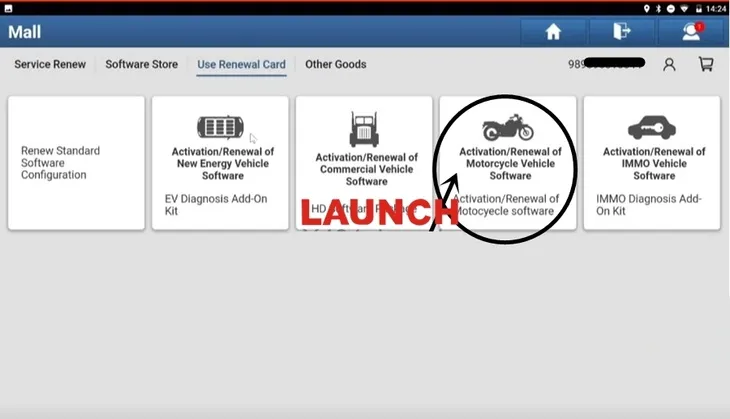Select Activation/Renewal of Commercial Vehicle Software
730x419 pixels.
pos(364,163)
